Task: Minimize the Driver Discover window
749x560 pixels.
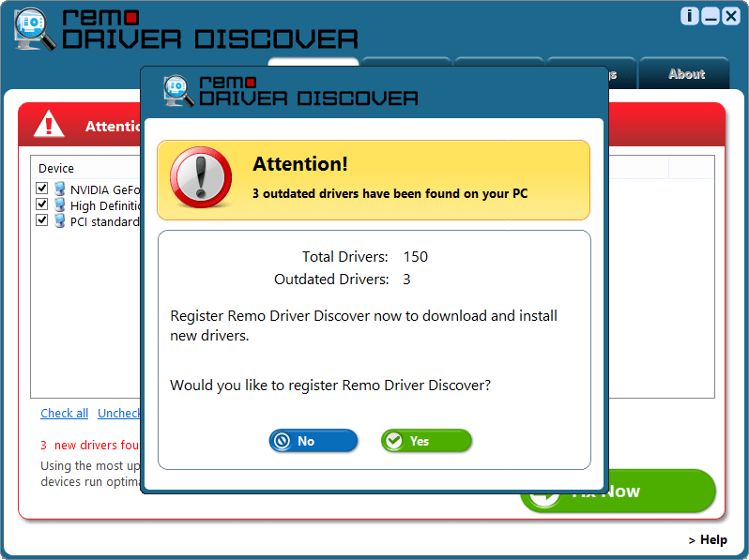Action: click(x=710, y=16)
